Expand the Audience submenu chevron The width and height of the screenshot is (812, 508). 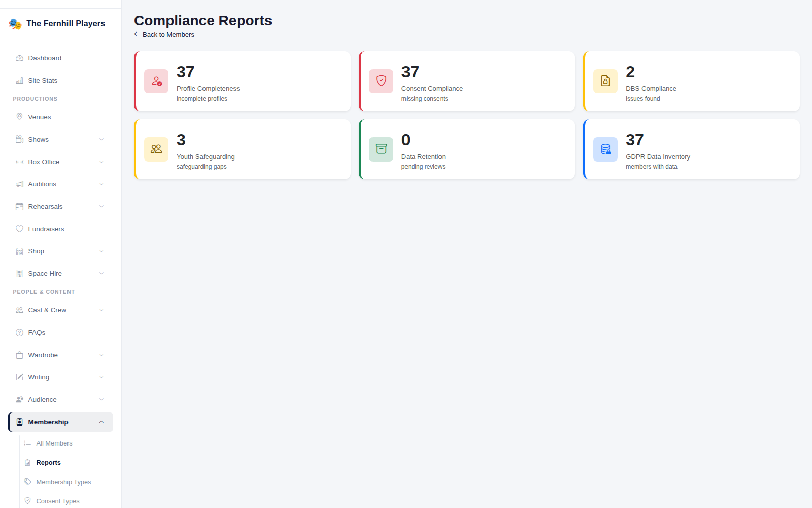(101, 400)
